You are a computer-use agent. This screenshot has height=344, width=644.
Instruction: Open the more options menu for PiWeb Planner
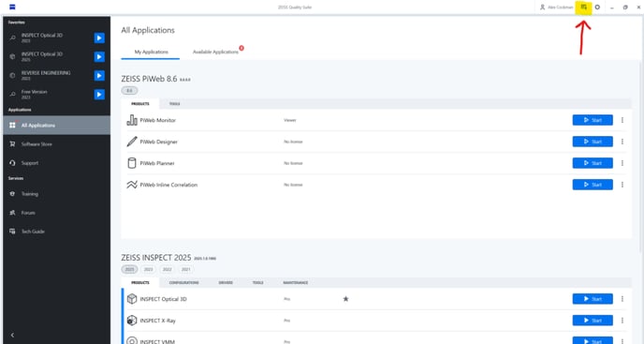coord(622,163)
